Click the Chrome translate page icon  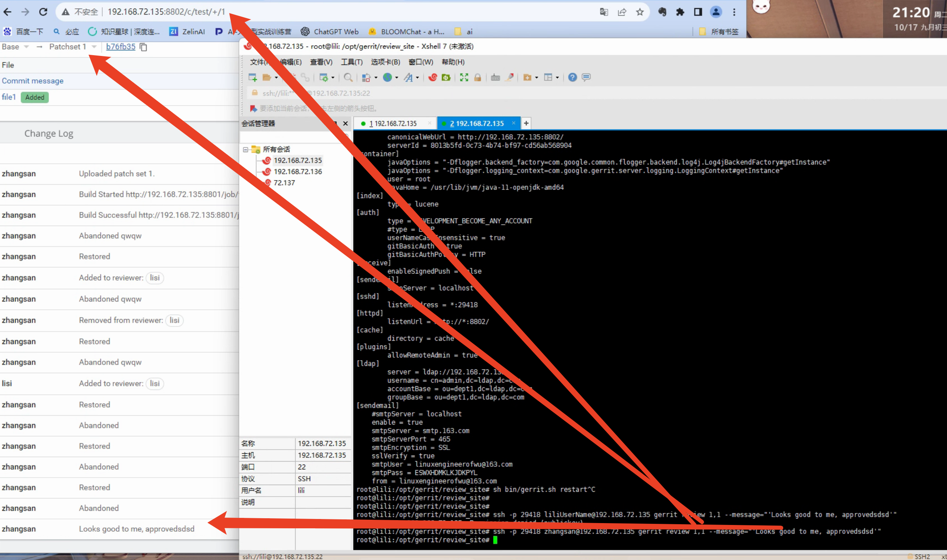tap(604, 12)
